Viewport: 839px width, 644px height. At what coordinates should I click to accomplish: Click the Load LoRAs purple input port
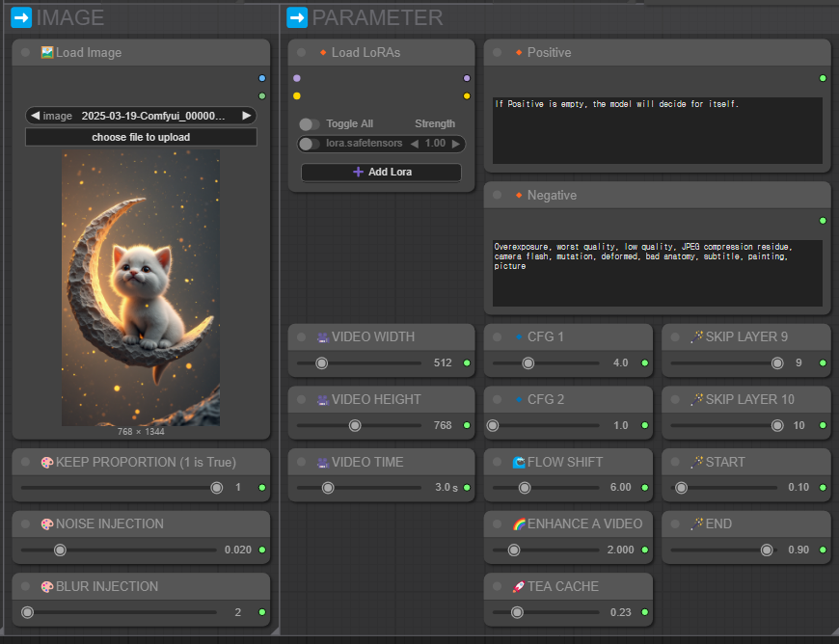click(297, 78)
